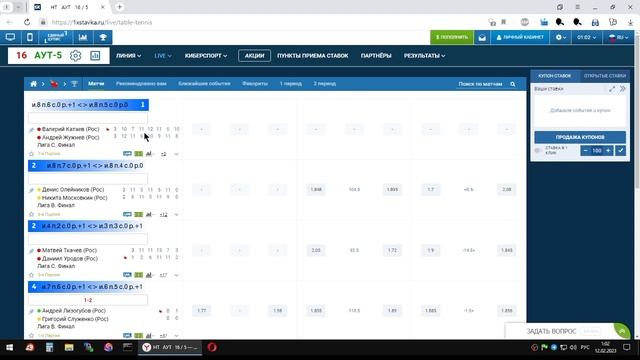
Task: Click the browser address bar URL
Action: tap(102, 22)
